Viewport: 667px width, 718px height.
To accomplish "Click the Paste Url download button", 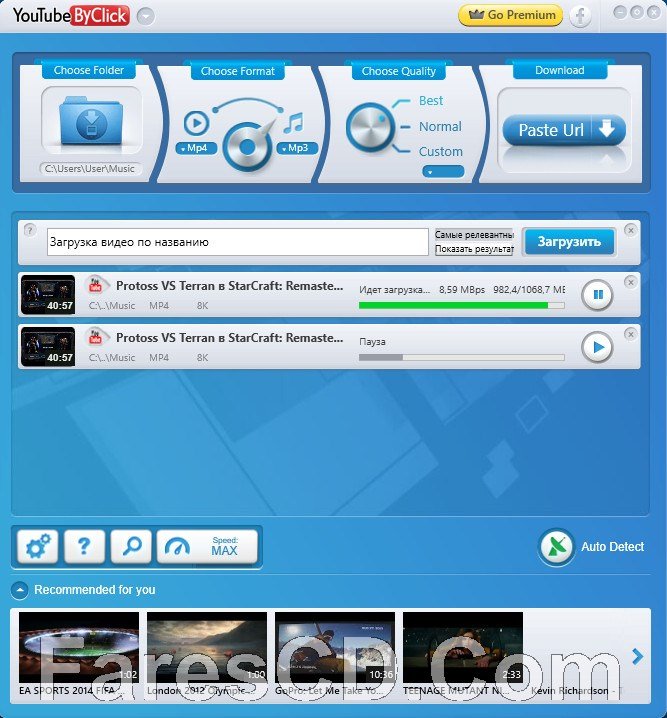I will click(564, 130).
